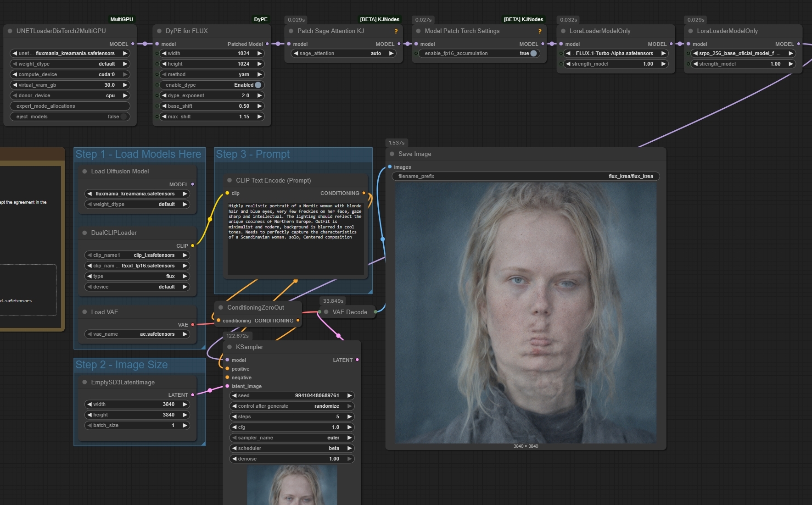Collapse the VAE Decode node dot
The height and width of the screenshot is (505, 812).
click(326, 312)
